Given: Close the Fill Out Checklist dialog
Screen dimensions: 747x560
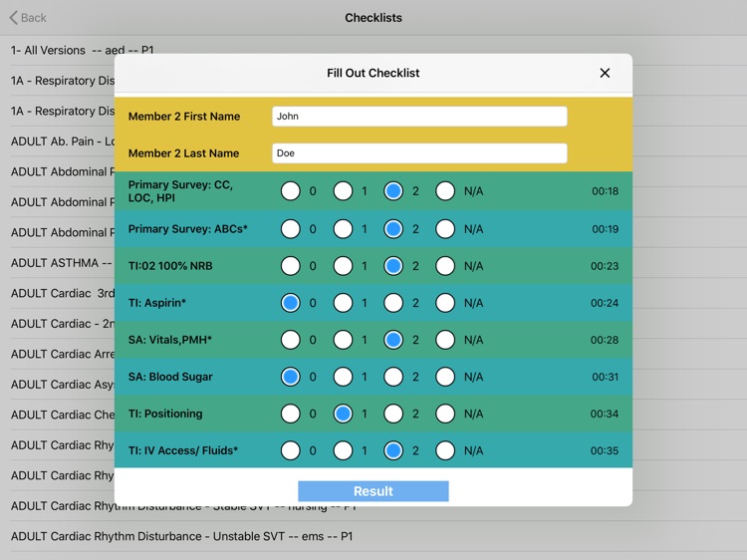Looking at the screenshot, I should coord(605,73).
